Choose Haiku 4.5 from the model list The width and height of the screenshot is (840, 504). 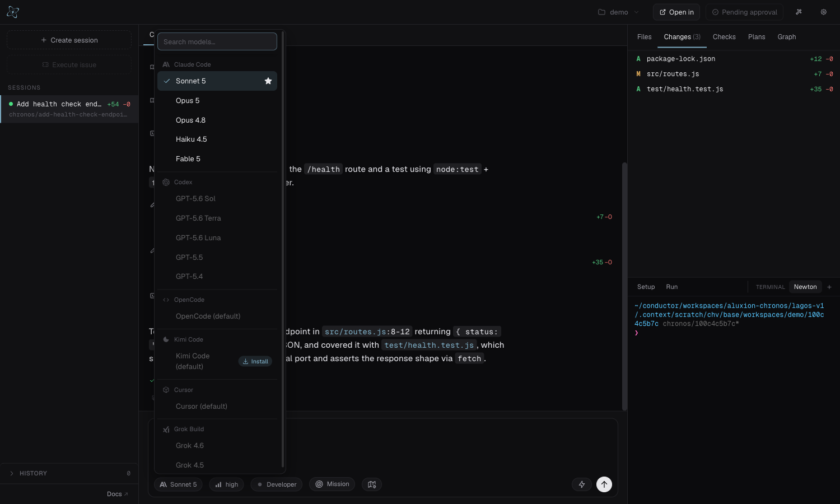[217, 139]
